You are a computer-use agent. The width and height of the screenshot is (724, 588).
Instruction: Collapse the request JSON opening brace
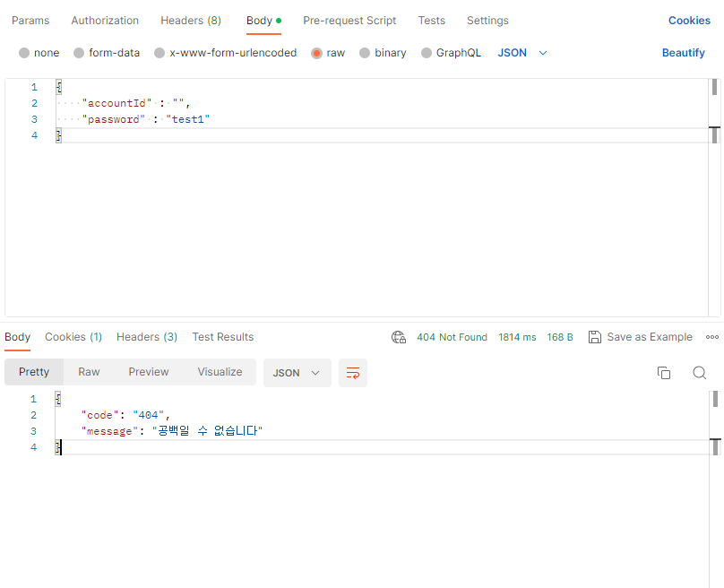click(x=58, y=87)
